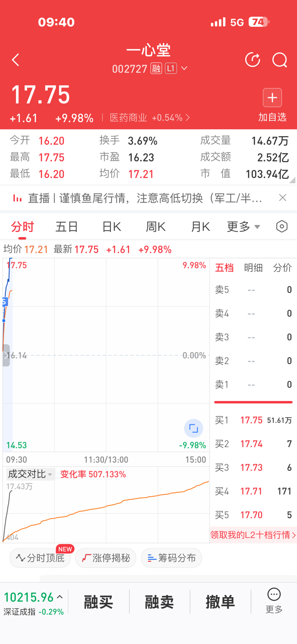The height and width of the screenshot is (644, 297).
Task: Switch to 分时 chart tab
Action: point(22,227)
